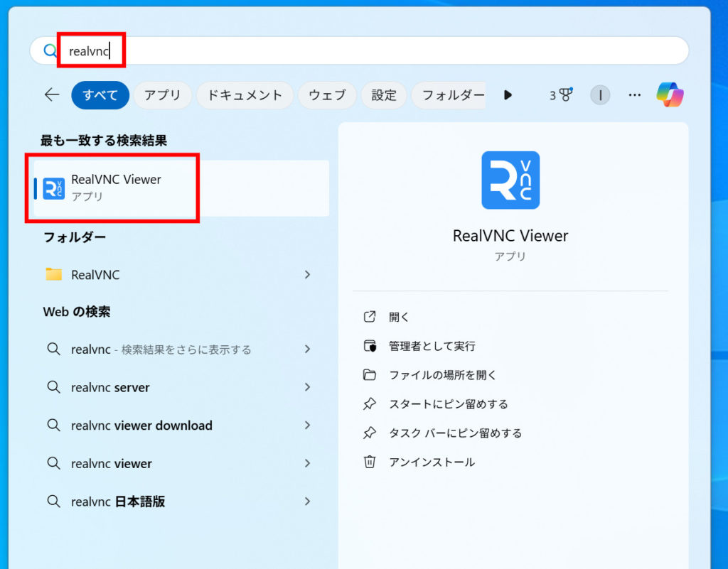Select the ウェブ filter tab
The height and width of the screenshot is (569, 728).
click(x=327, y=94)
